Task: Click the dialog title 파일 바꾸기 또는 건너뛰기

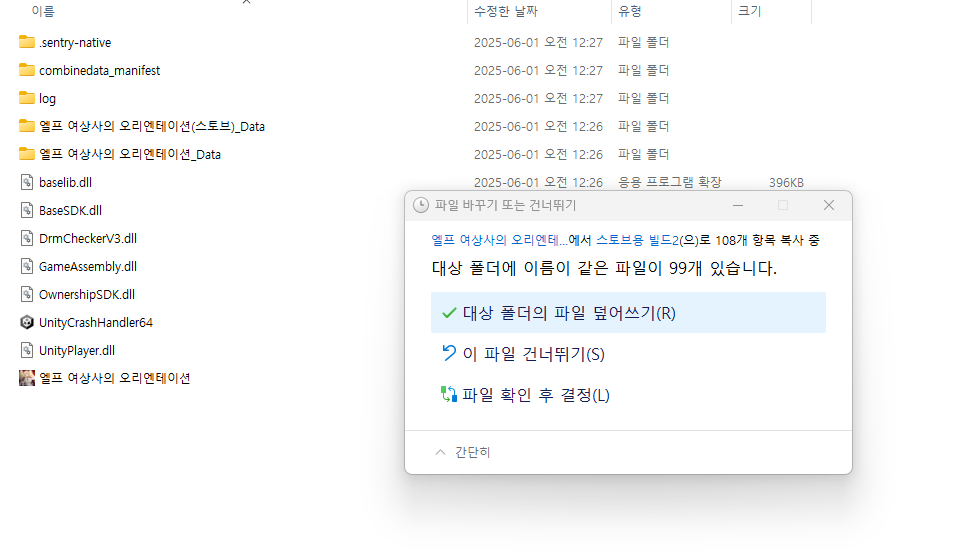Action: pyautogui.click(x=506, y=205)
